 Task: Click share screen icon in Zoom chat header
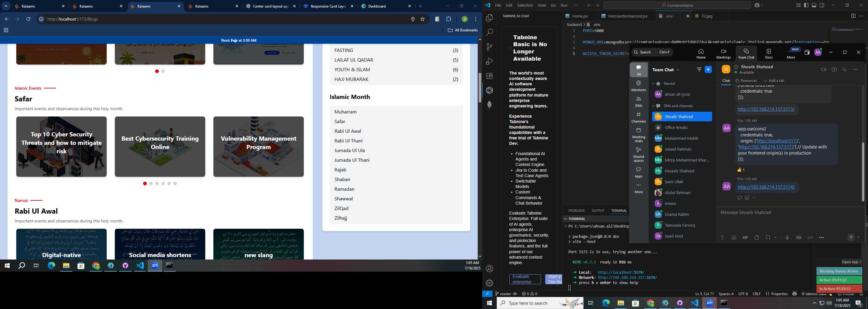click(834, 69)
